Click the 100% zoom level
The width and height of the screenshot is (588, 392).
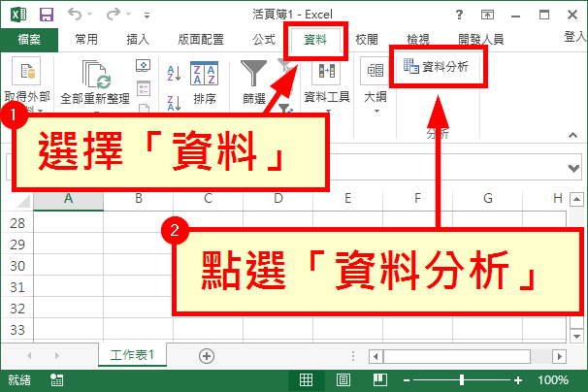point(553,380)
